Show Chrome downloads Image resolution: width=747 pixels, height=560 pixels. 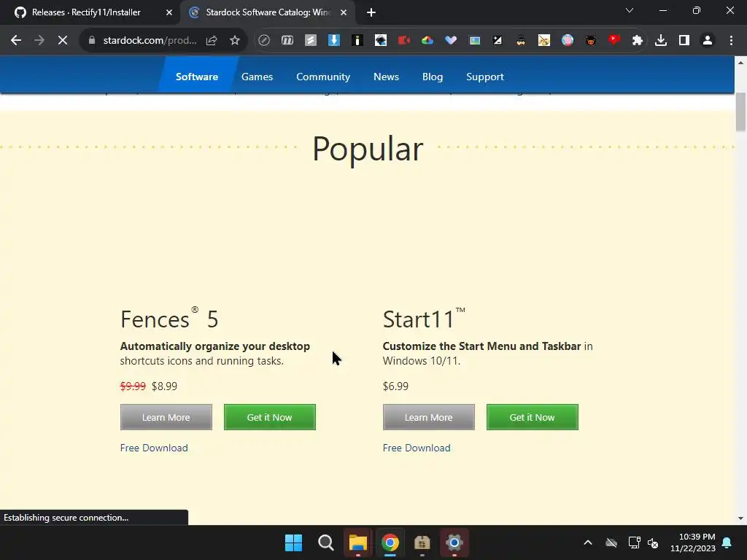click(661, 41)
